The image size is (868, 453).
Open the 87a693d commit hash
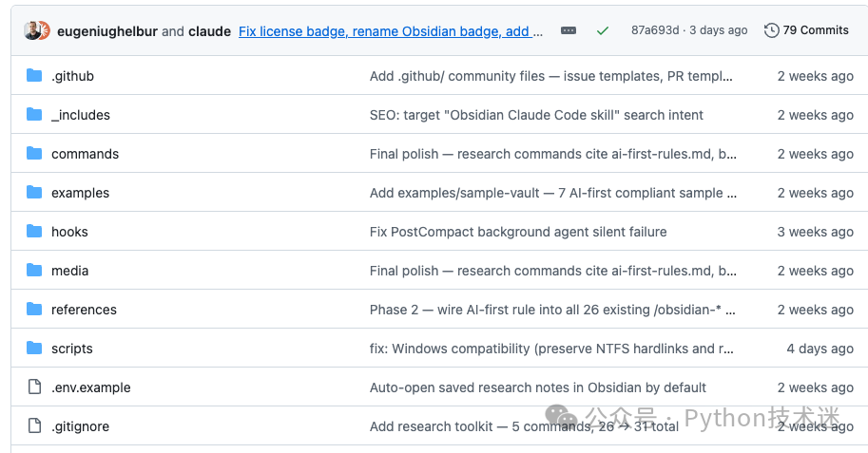[655, 30]
